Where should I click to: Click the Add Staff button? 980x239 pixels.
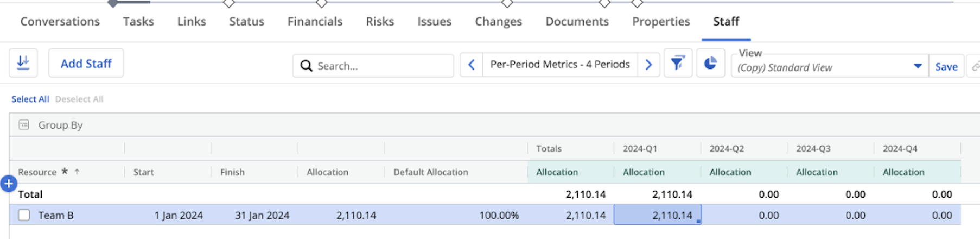coord(86,64)
